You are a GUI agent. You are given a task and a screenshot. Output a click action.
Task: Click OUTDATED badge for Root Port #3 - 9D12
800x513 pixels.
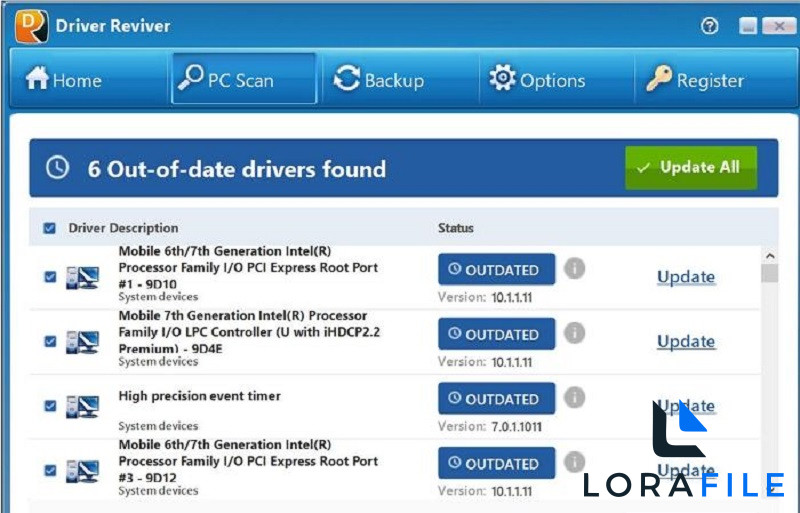[496, 463]
